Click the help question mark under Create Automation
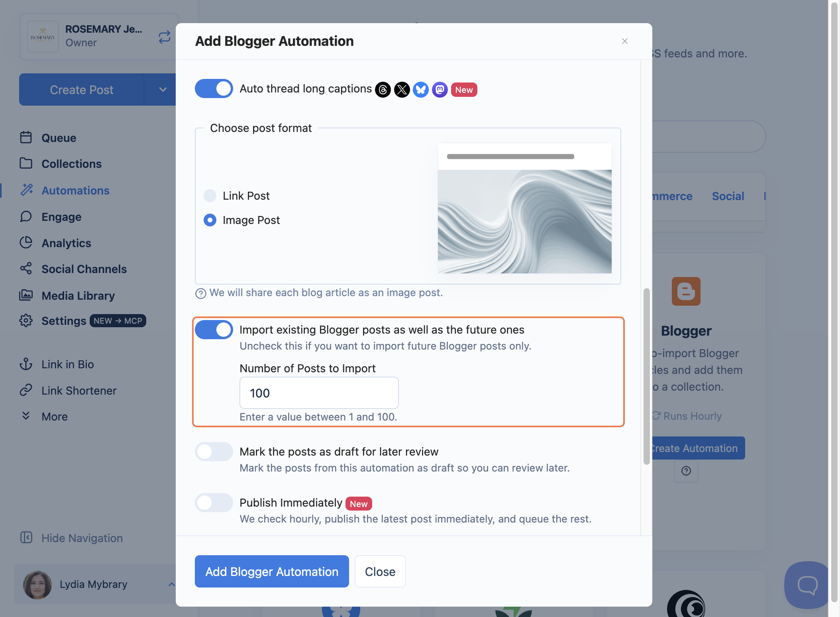The width and height of the screenshot is (840, 617). (x=686, y=471)
